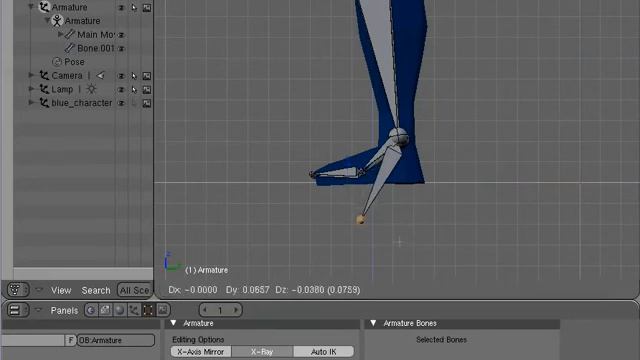This screenshot has height=360, width=640.
Task: Toggle renderability icon for Camera row
Action: pyautogui.click(x=147, y=76)
